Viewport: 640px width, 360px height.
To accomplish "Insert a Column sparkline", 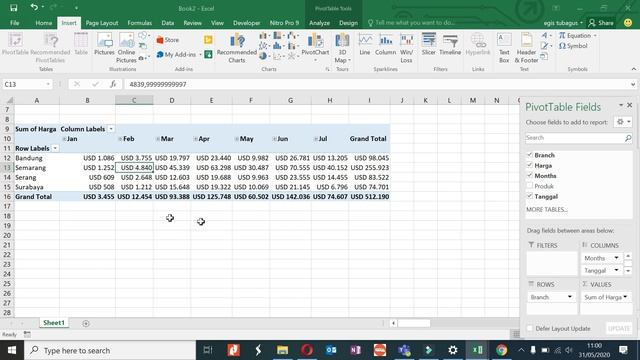I will tap(385, 44).
